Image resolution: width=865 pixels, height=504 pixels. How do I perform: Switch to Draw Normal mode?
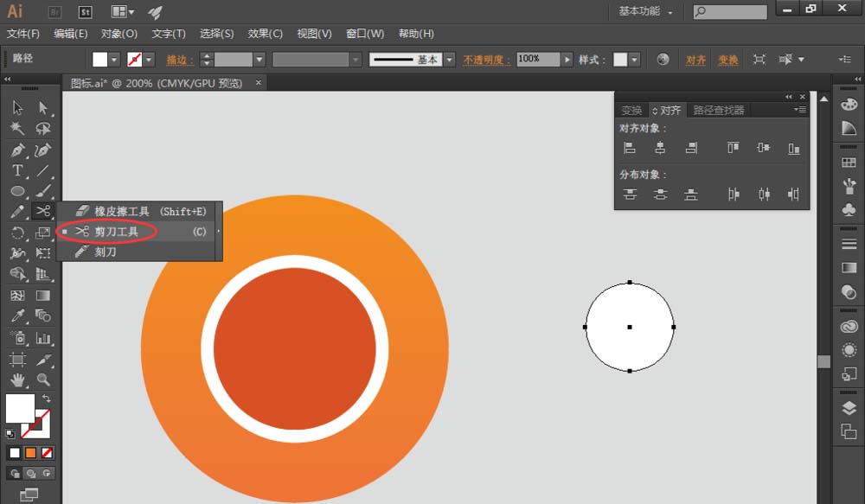pyautogui.click(x=15, y=474)
